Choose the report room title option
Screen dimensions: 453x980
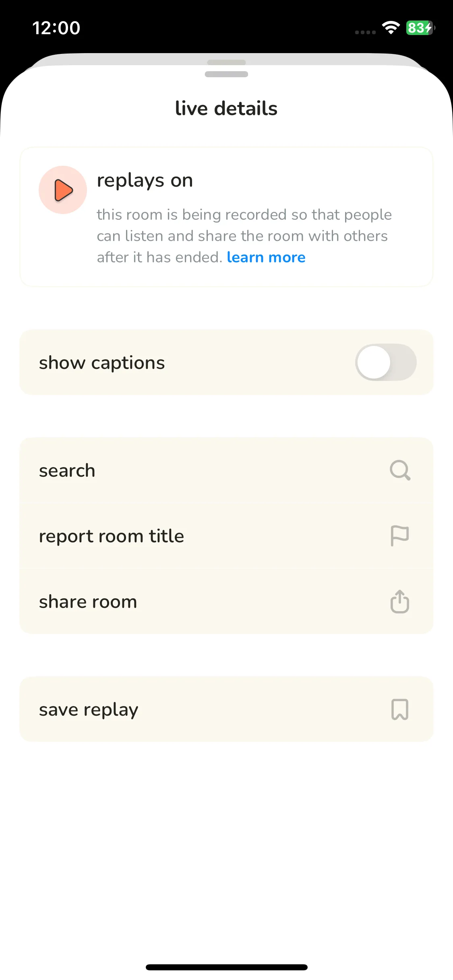tap(112, 536)
